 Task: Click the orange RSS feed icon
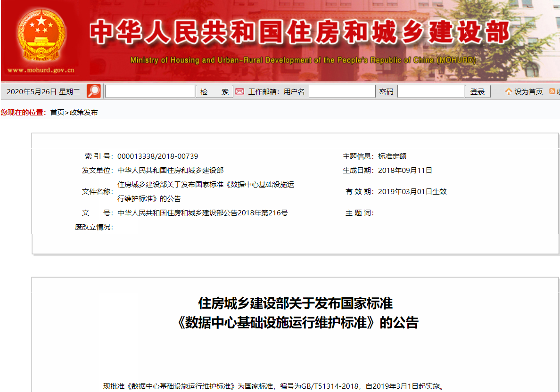pos(552,91)
